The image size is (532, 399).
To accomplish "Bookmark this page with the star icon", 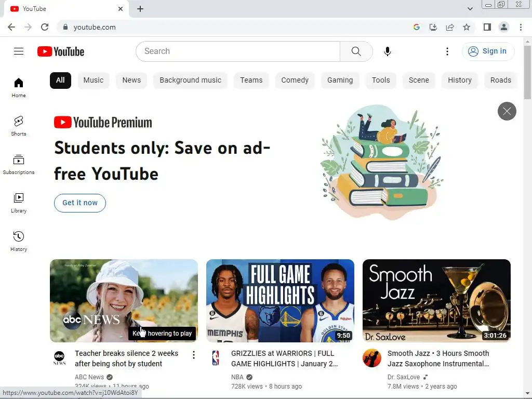I will click(x=467, y=27).
